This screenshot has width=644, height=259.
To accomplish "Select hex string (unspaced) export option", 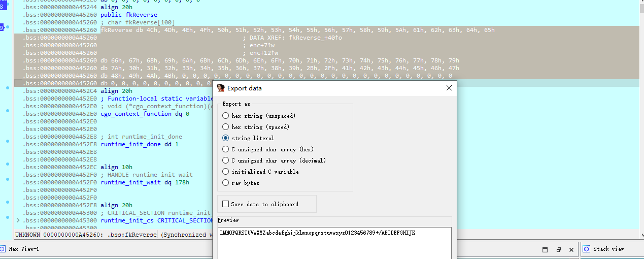I will [x=226, y=116].
